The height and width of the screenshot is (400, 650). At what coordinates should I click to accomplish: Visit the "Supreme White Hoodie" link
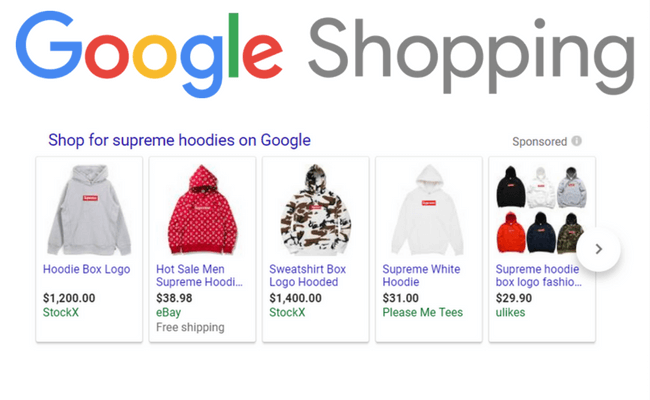pos(421,276)
